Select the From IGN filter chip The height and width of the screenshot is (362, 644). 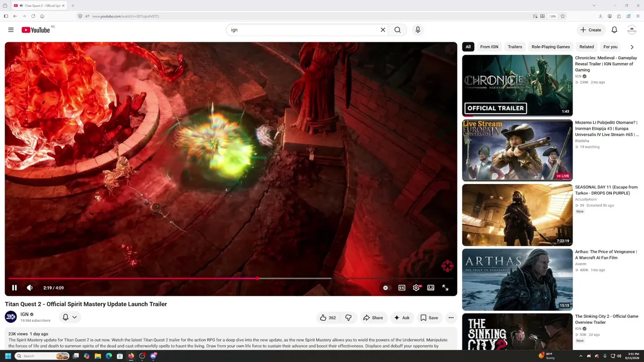[489, 47]
